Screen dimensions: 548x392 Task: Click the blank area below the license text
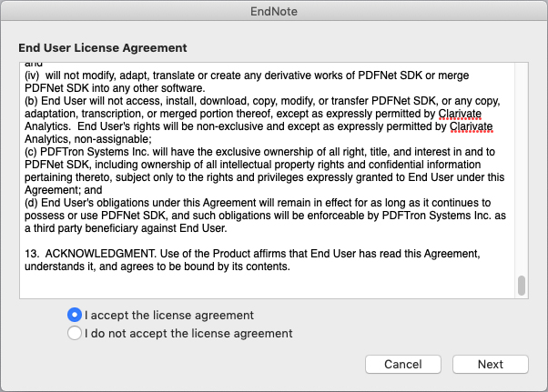tap(267, 286)
